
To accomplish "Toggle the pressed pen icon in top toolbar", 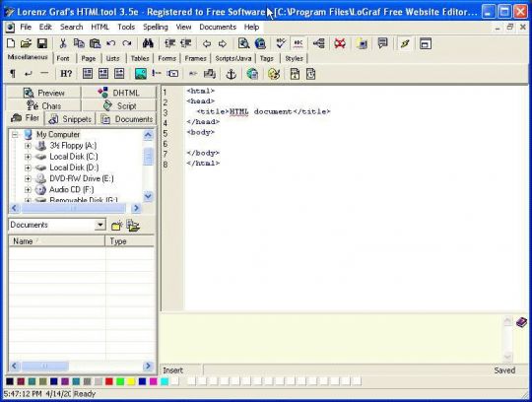I will coord(405,43).
